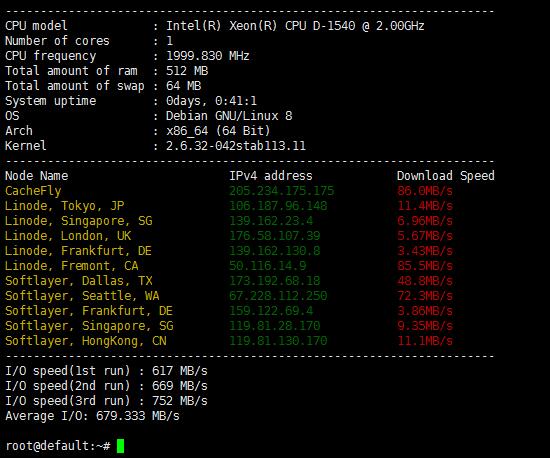Click IP address 67.228.112.250
The image size is (550, 458).
point(278,296)
